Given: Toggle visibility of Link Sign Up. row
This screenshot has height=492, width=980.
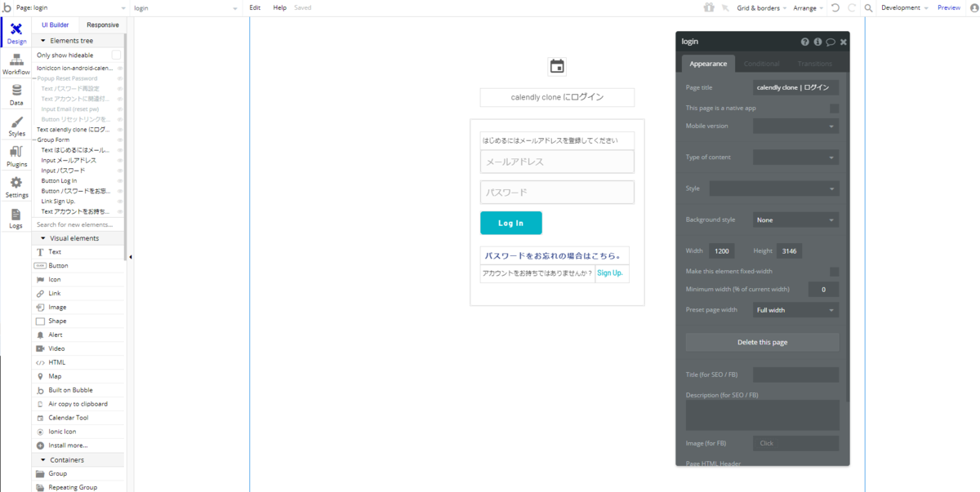Looking at the screenshot, I should 120,201.
